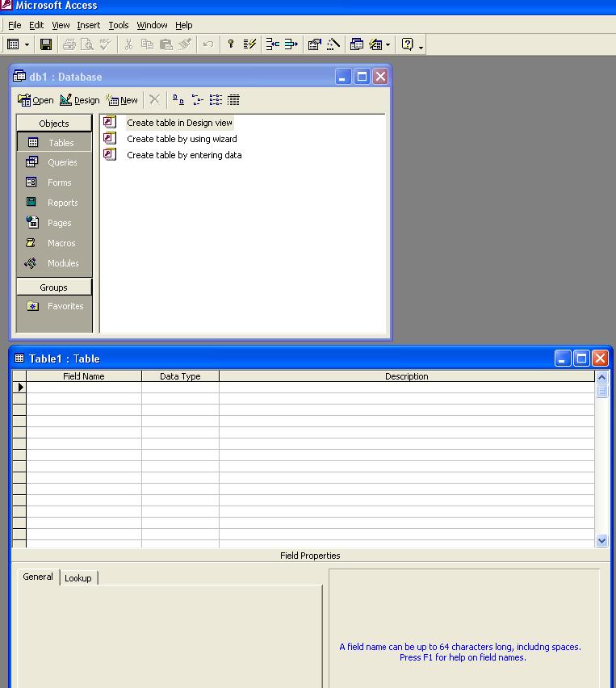Open the Indexes tool with the lightning icon
Viewport: 616px width, 688px height.
point(249,44)
